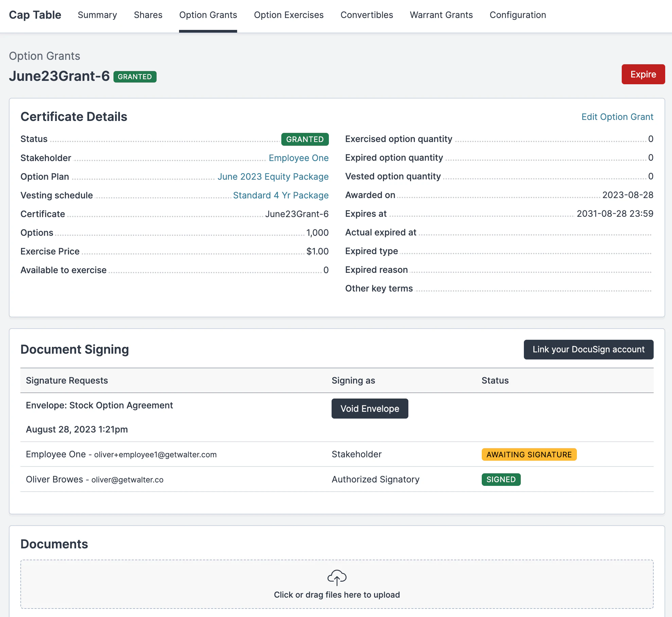Viewport: 672px width, 617px height.
Task: Click the cloud upload icon
Action: (337, 577)
